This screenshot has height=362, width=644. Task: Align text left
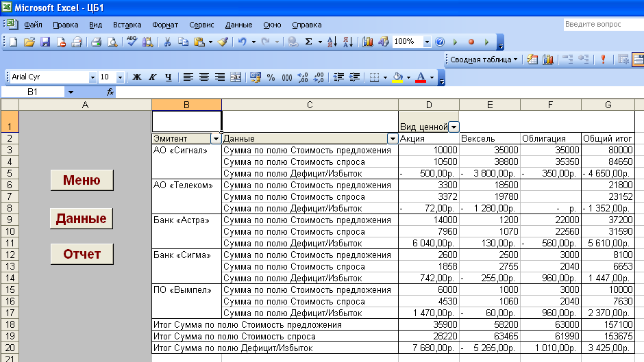188,77
